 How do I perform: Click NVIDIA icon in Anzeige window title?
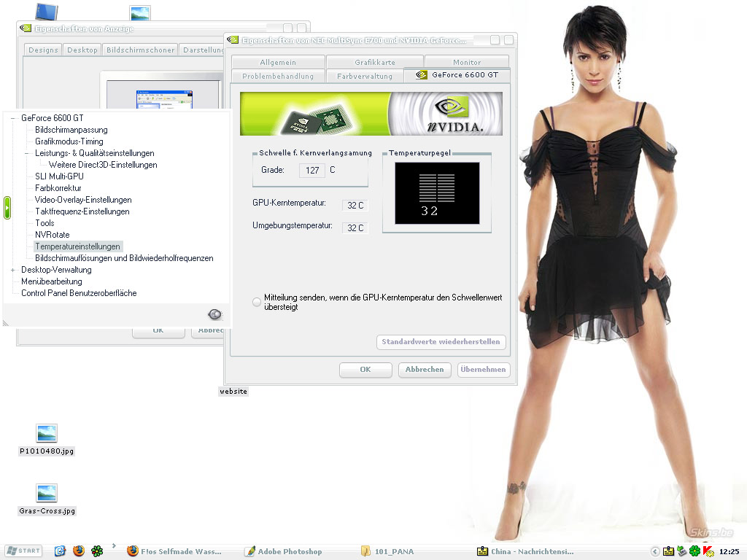click(26, 28)
